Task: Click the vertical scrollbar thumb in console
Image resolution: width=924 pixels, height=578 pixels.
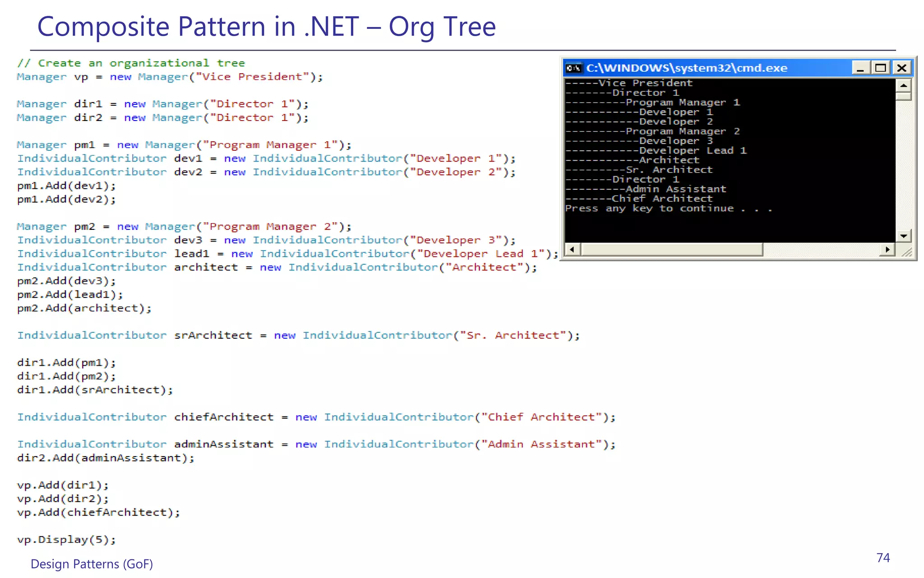Action: click(904, 96)
